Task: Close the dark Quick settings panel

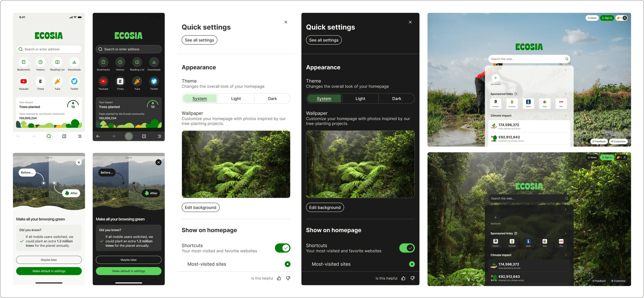Action: pyautogui.click(x=410, y=22)
